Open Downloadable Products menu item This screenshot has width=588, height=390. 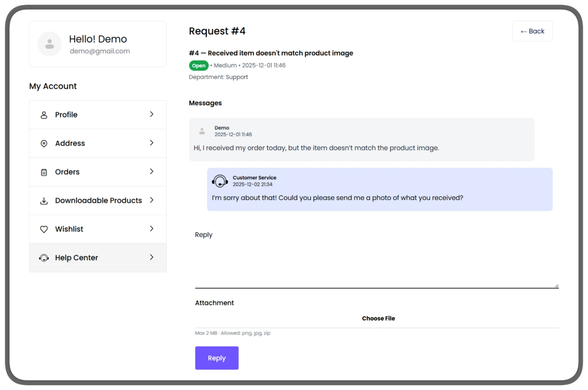[98, 200]
